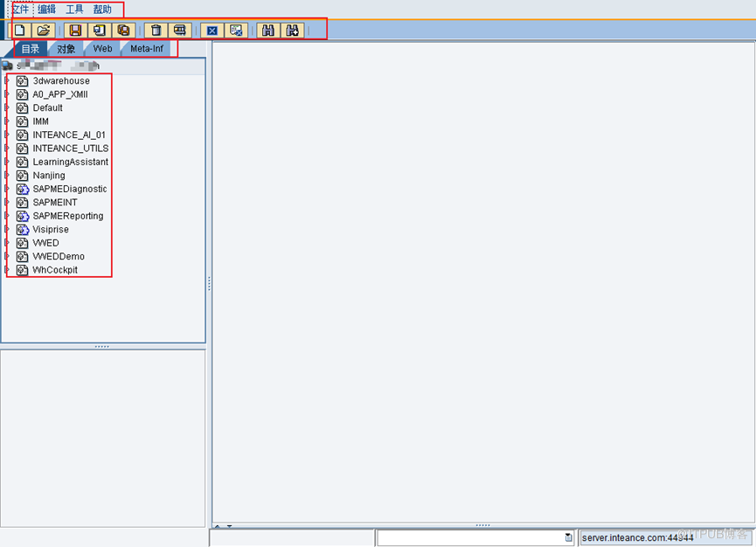Image resolution: width=756 pixels, height=547 pixels.
Task: Click the Open folder toolbar icon
Action: coord(43,30)
